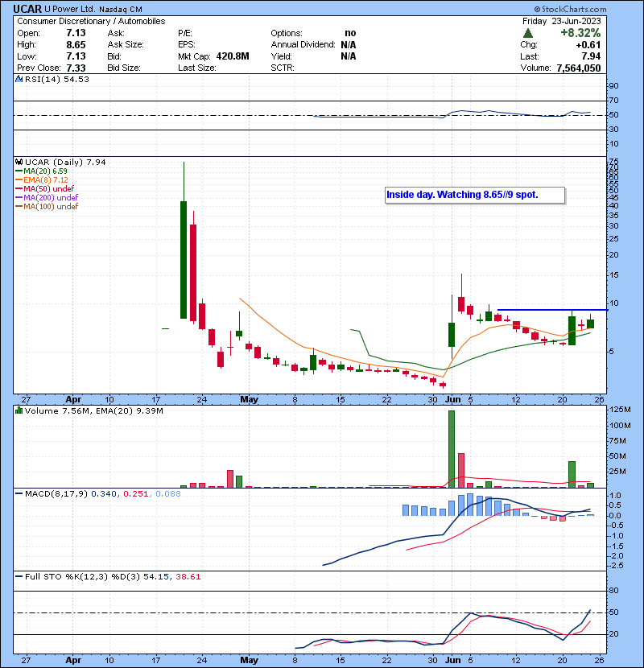Click the +8.32% percent change value
Viewport: 644px width, 668px height.
(x=580, y=33)
